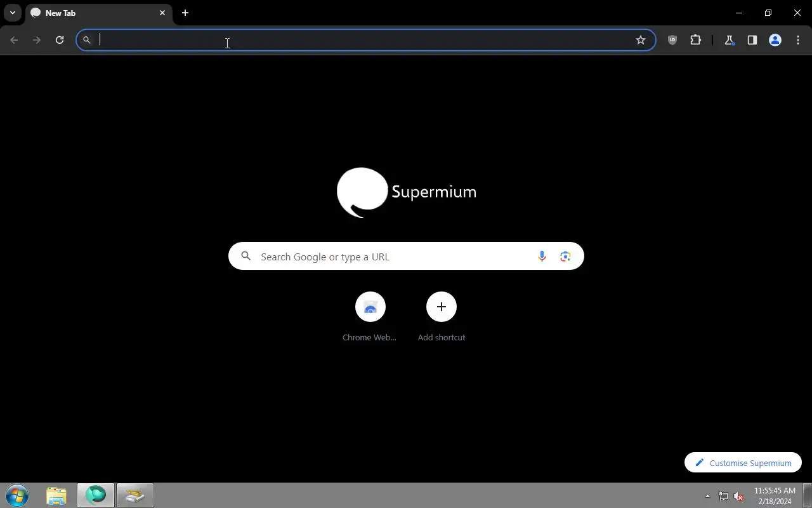Restore down the browser window
Image resolution: width=812 pixels, height=508 pixels.
(768, 13)
